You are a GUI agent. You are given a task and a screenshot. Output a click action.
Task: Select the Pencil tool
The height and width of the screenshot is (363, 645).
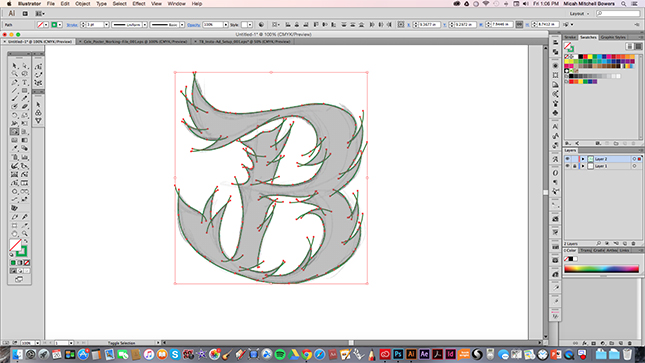tap(25, 99)
